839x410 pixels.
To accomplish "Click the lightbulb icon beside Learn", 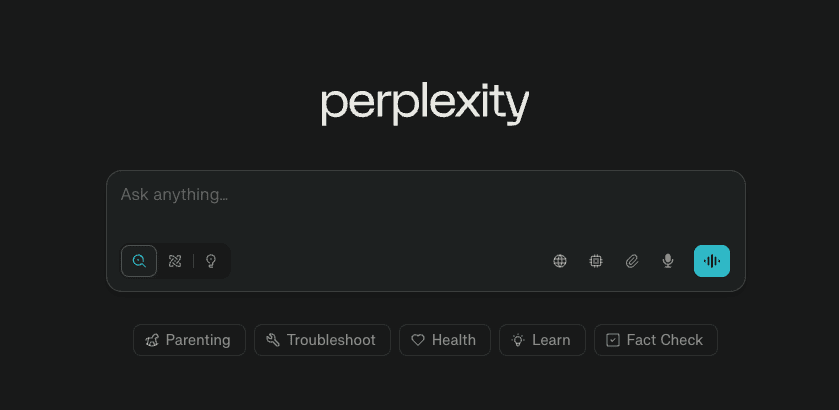I will (x=518, y=340).
